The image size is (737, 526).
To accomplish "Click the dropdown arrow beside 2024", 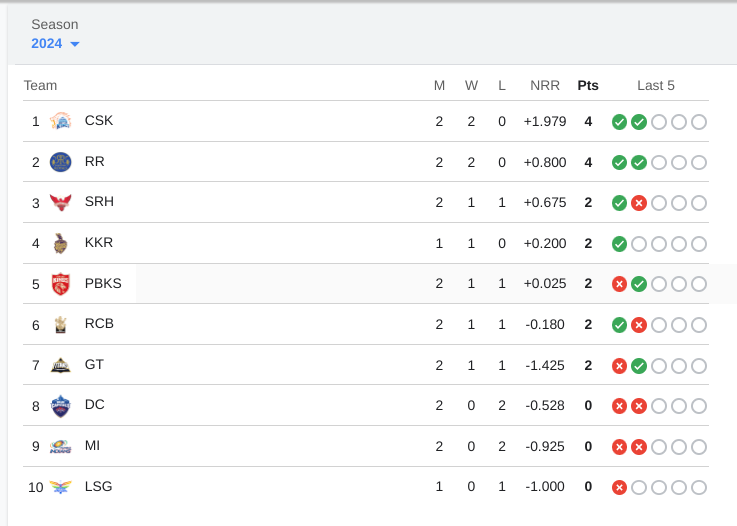I will point(74,44).
